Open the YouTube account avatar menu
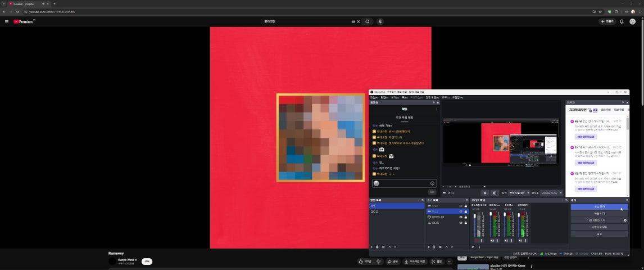The height and width of the screenshot is (270, 644). [633, 21]
